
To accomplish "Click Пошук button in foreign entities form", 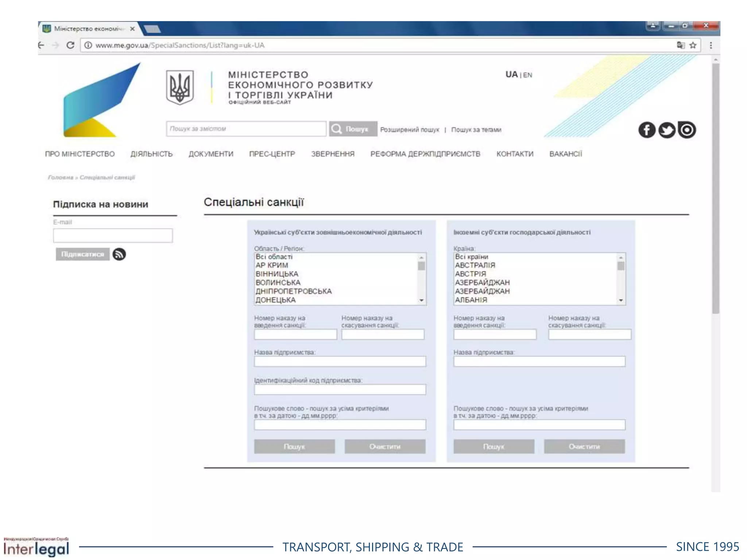I will [494, 447].
